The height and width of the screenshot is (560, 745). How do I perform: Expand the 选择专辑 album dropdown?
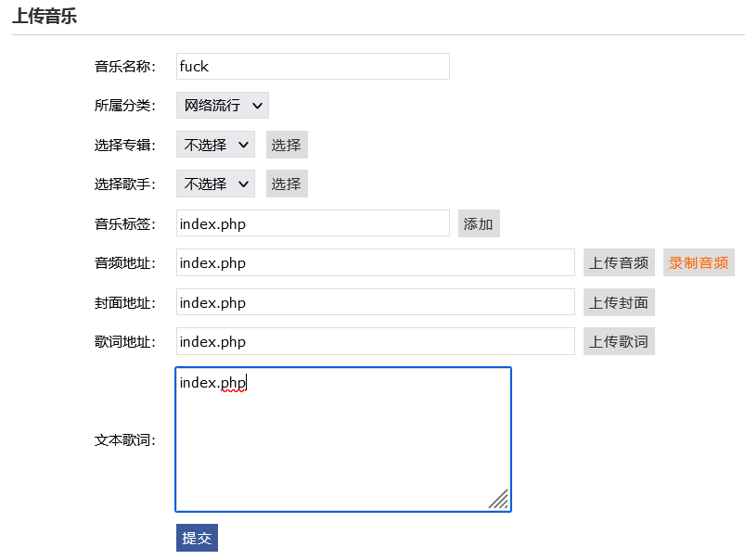click(214, 144)
